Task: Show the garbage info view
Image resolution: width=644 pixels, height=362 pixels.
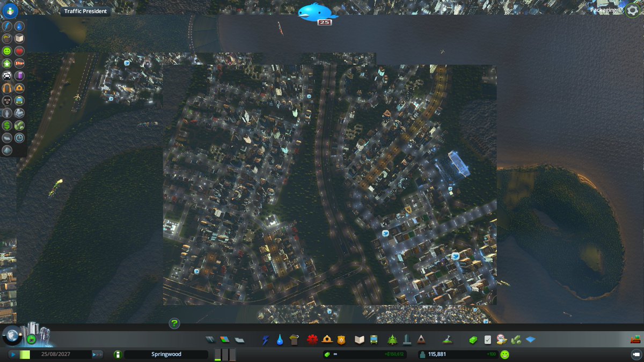Action: [x=7, y=39]
